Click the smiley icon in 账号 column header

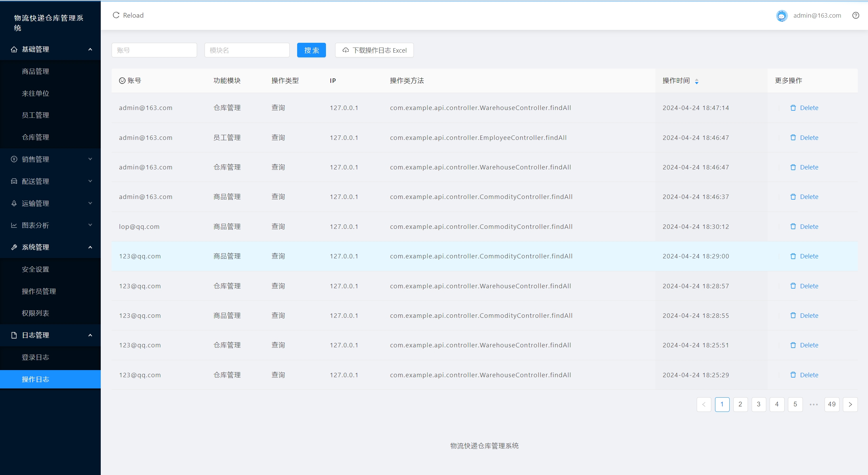(x=122, y=81)
